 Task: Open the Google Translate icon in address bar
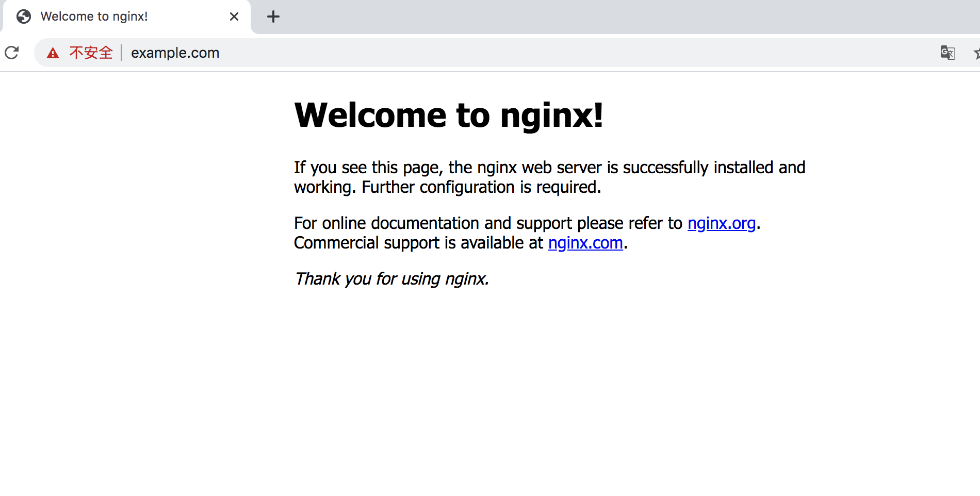(x=948, y=53)
